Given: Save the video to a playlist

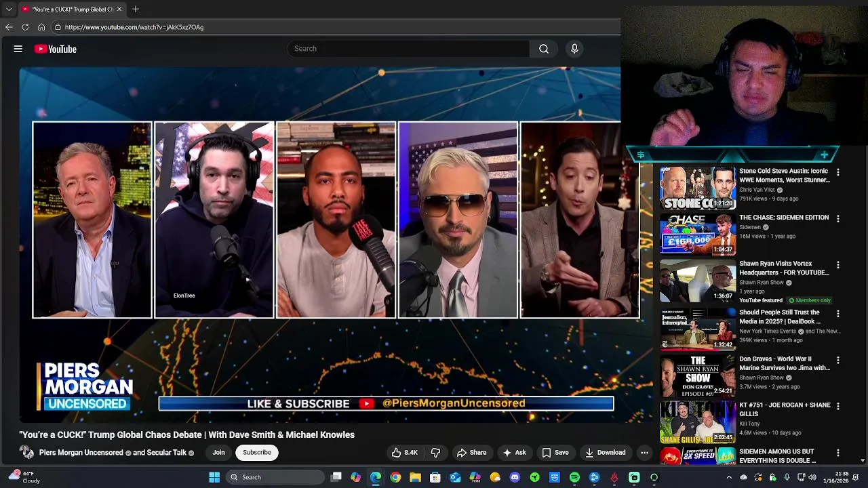Looking at the screenshot, I should [x=555, y=452].
